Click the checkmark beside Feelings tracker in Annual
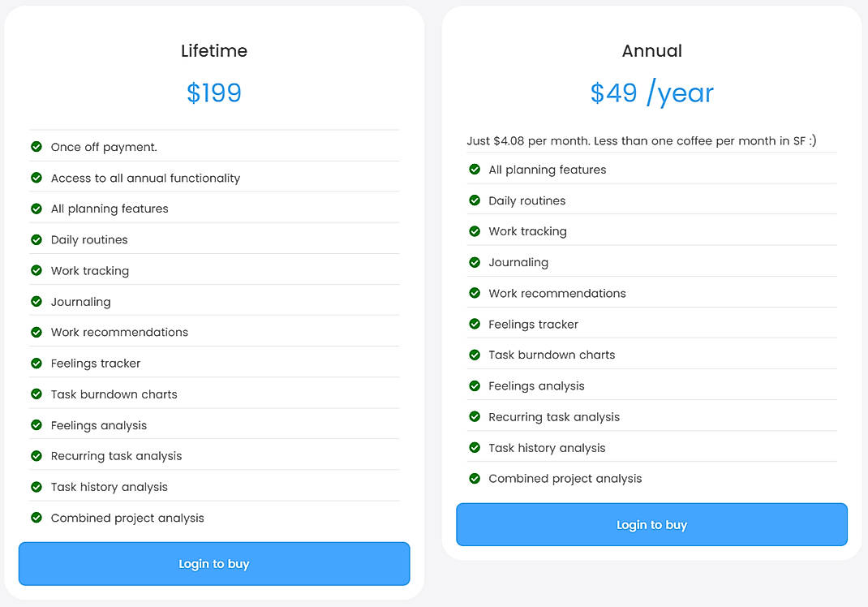The height and width of the screenshot is (607, 868). (x=475, y=324)
